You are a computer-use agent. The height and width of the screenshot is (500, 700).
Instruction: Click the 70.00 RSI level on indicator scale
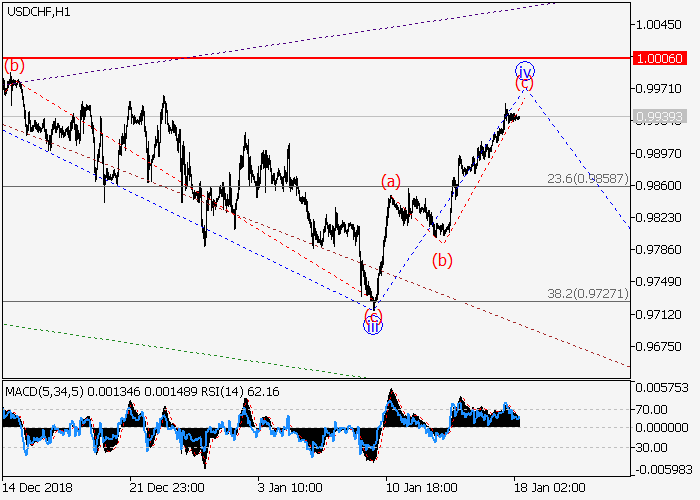point(655,409)
